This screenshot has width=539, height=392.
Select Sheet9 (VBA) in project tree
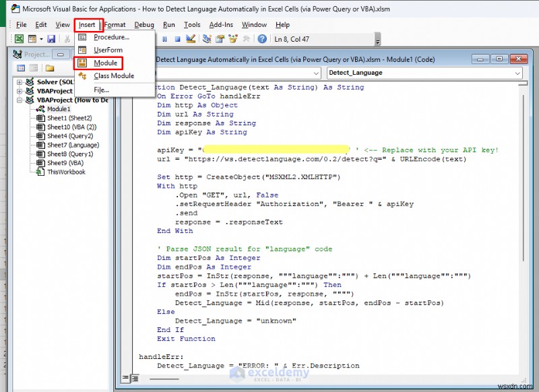(65, 163)
